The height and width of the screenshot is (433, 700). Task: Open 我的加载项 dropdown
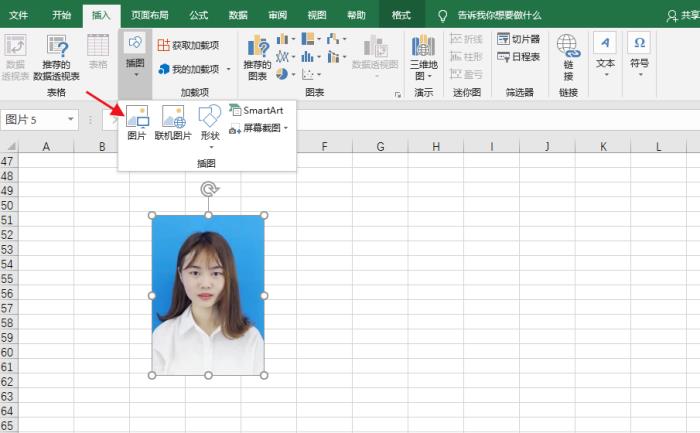(x=194, y=69)
